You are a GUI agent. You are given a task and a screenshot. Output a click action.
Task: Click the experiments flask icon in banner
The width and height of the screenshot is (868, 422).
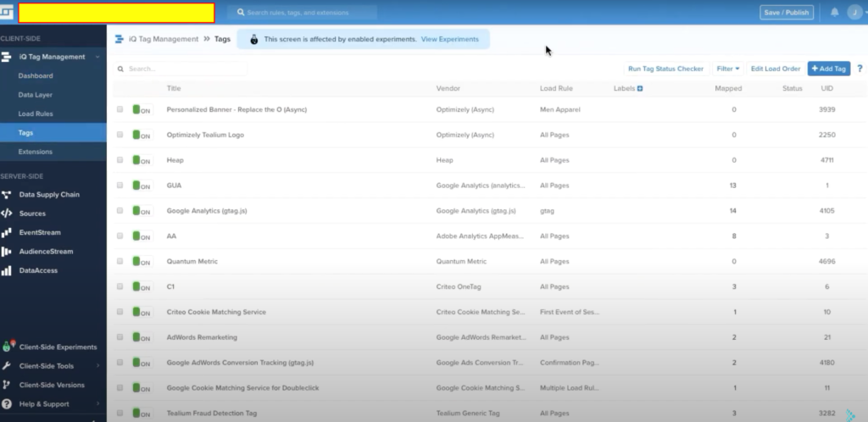254,39
